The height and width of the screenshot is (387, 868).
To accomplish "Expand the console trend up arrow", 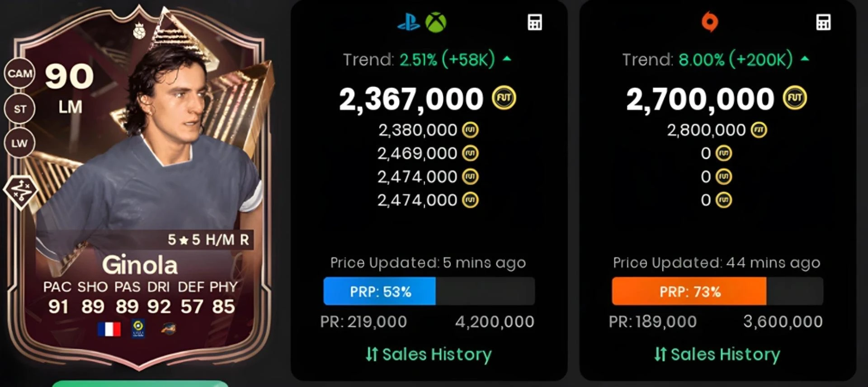I will tap(507, 58).
